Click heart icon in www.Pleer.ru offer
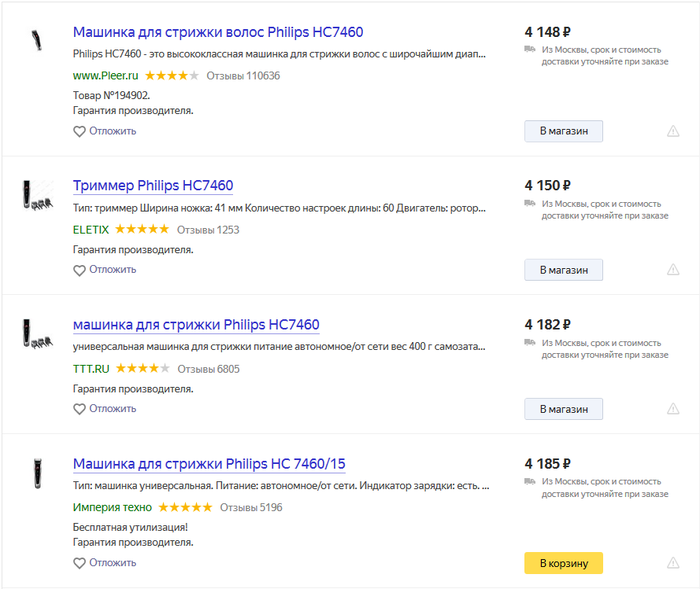 click(x=80, y=131)
